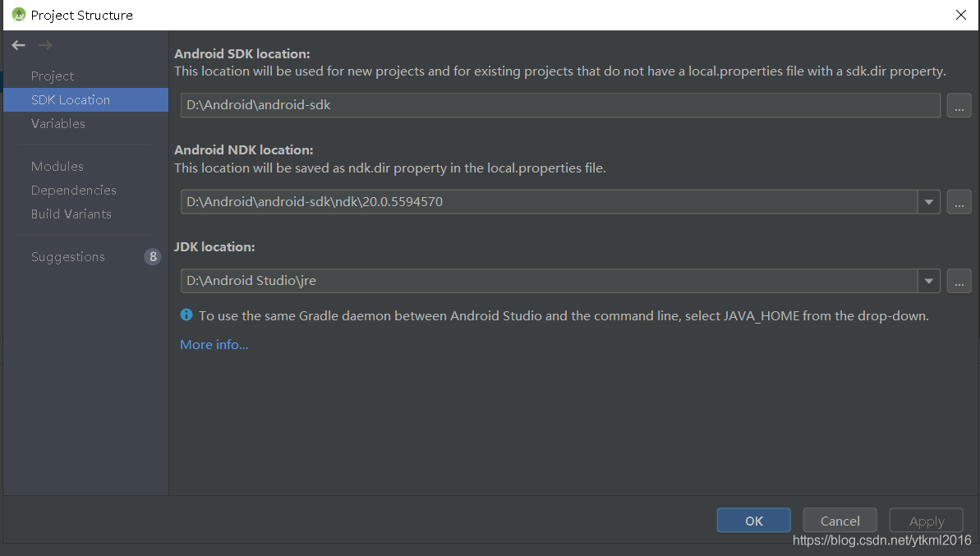This screenshot has width=980, height=556.
Task: Click the JDK location heading
Action: pyautogui.click(x=214, y=246)
